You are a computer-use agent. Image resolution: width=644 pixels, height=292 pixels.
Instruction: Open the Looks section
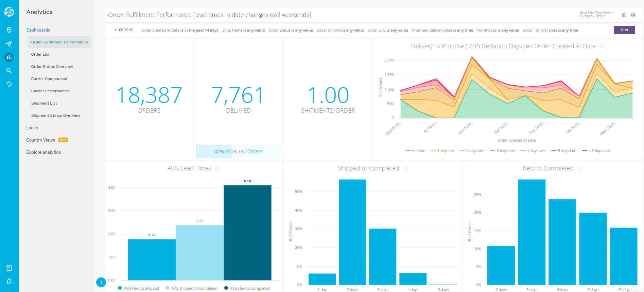click(32, 128)
